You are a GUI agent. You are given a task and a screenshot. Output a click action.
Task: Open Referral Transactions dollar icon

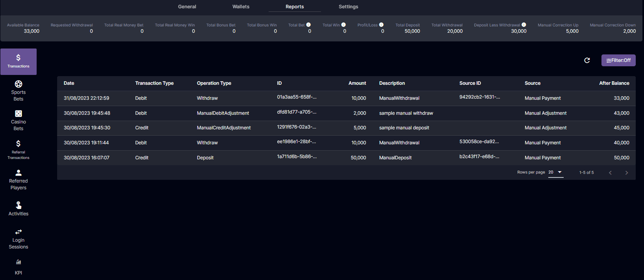18,144
